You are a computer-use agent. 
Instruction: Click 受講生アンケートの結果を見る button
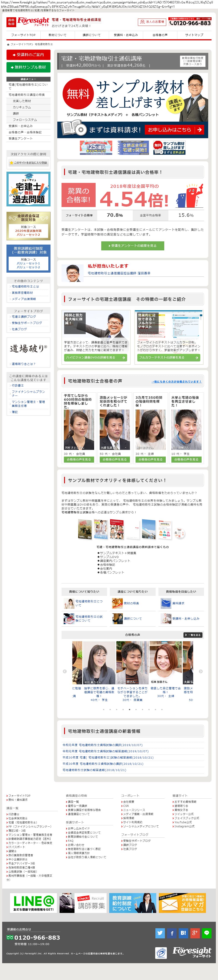click(132, 246)
